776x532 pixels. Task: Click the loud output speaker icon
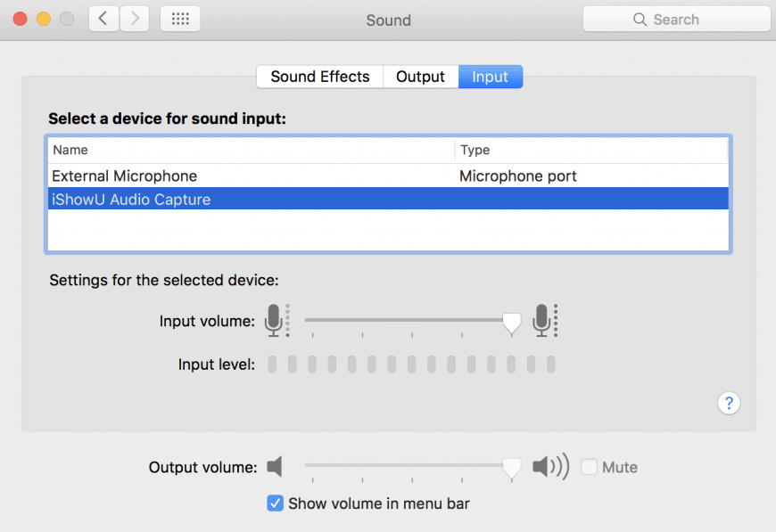click(549, 467)
